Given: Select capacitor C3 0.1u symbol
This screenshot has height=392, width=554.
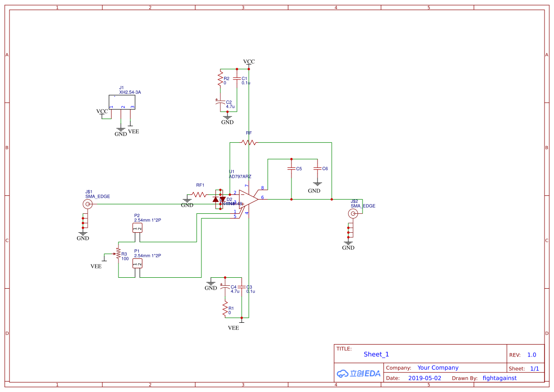Looking at the screenshot, I should (242, 287).
